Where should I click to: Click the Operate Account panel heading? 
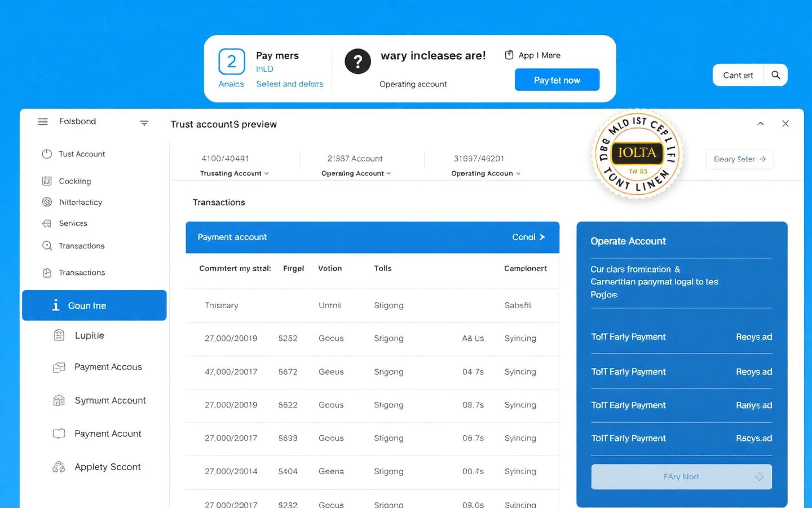pos(628,241)
